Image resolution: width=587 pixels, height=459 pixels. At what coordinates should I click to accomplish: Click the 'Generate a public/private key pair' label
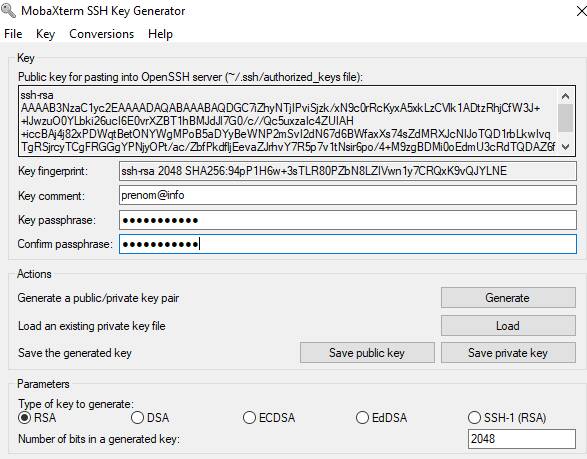[98, 298]
